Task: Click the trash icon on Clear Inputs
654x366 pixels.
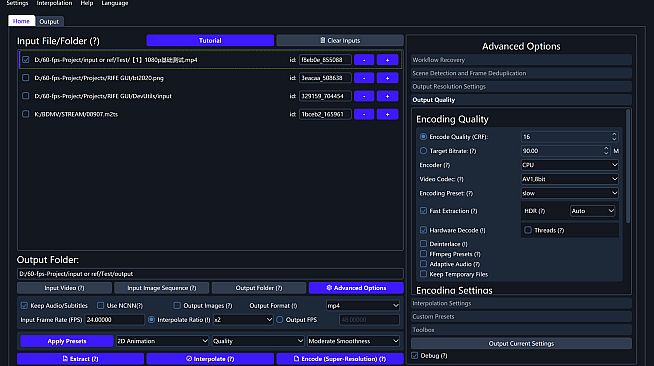Action: click(x=322, y=40)
